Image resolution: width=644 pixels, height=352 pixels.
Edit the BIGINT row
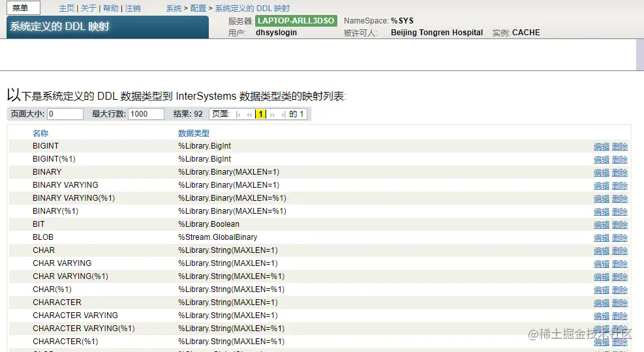coord(602,147)
